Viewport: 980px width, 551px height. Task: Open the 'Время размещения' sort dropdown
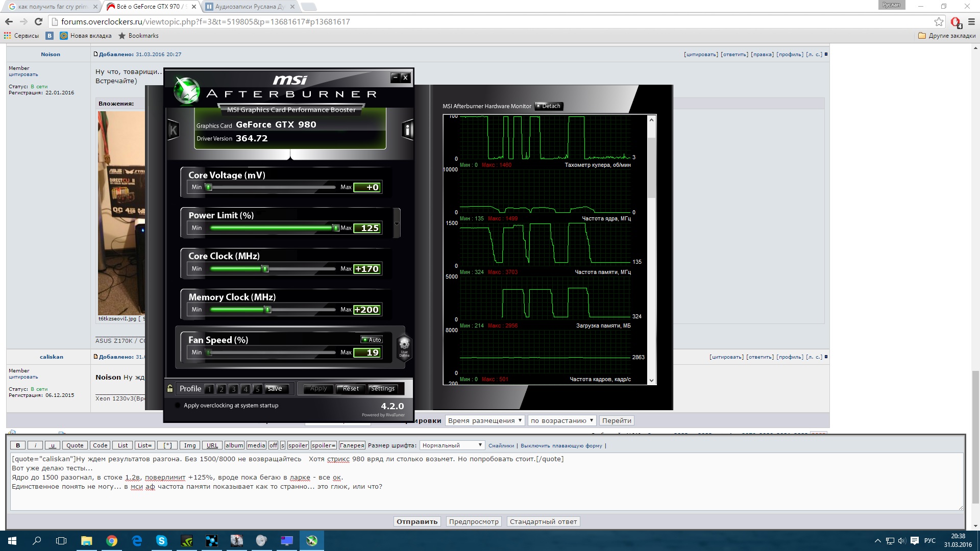tap(484, 420)
